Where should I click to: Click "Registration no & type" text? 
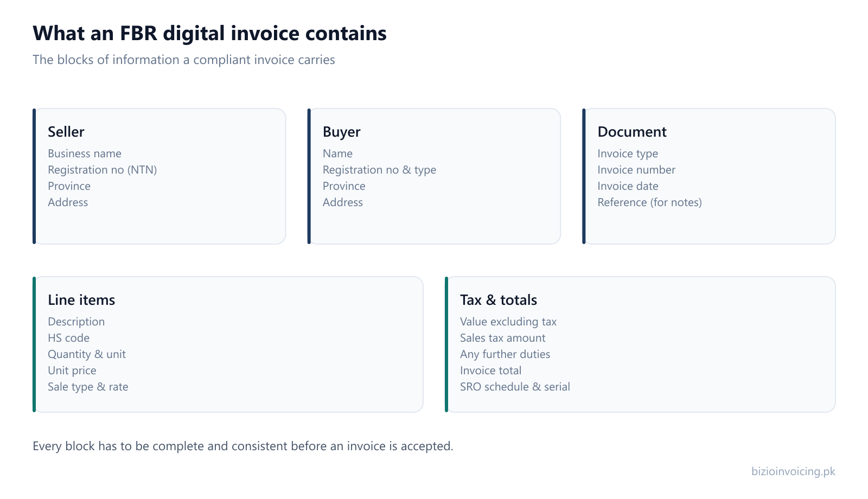click(x=379, y=170)
